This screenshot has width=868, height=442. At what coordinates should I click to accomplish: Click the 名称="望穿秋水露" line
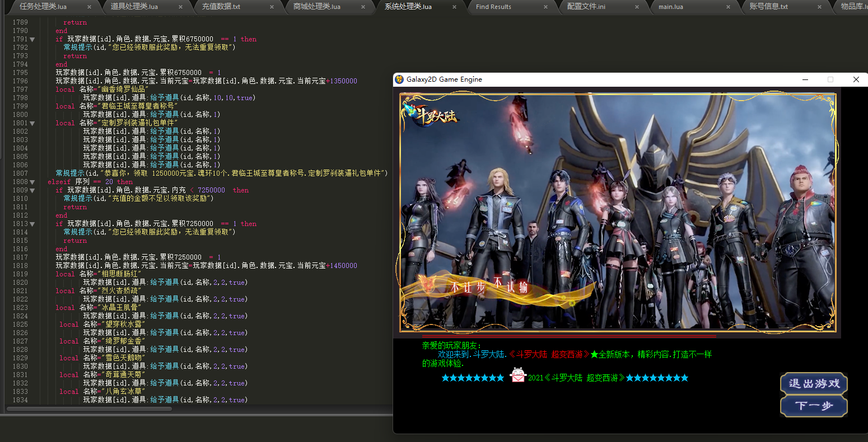102,325
